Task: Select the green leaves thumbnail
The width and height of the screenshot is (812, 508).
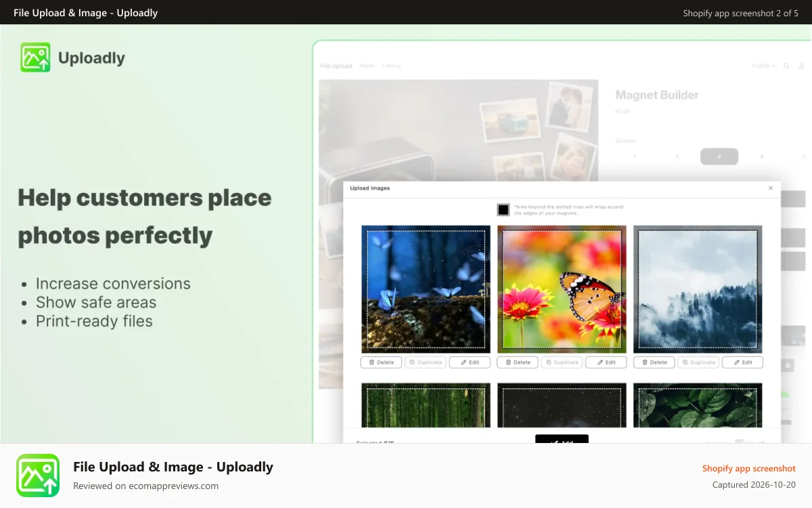Action: pyautogui.click(x=698, y=405)
